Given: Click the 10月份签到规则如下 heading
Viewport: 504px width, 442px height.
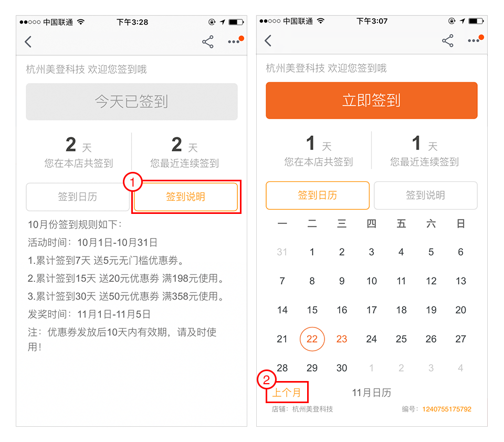Looking at the screenshot, I should (75, 224).
